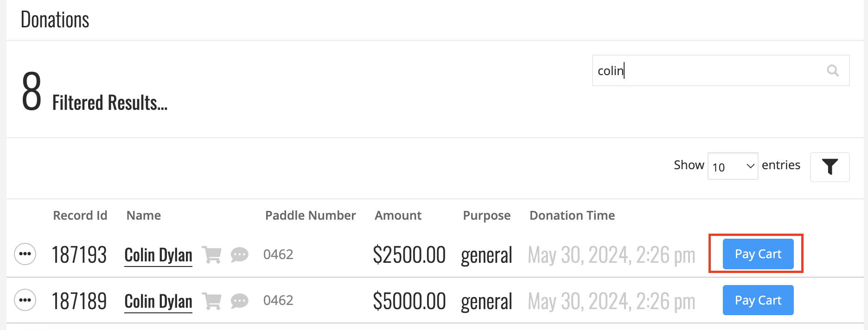868x330 pixels.
Task: Sort by Record Id column header
Action: tap(80, 216)
